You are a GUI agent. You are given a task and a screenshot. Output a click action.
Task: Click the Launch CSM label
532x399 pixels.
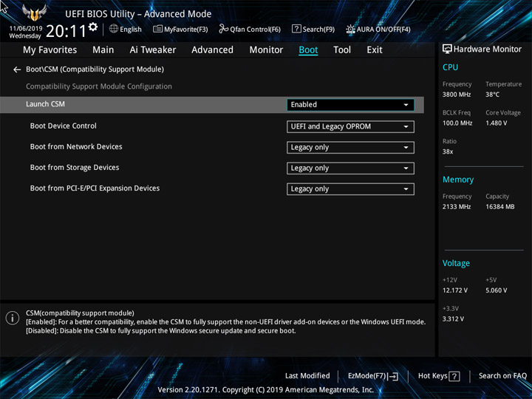coord(46,104)
